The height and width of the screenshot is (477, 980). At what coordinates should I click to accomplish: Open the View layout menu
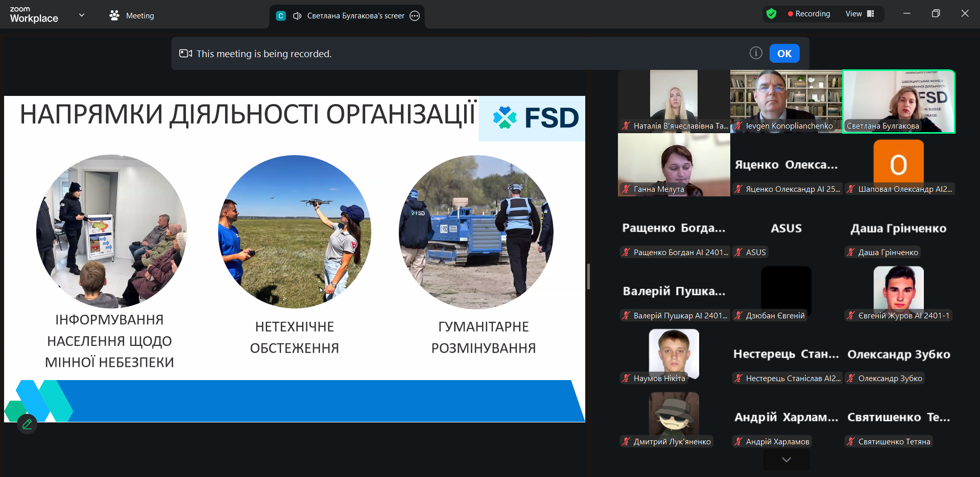coord(859,14)
